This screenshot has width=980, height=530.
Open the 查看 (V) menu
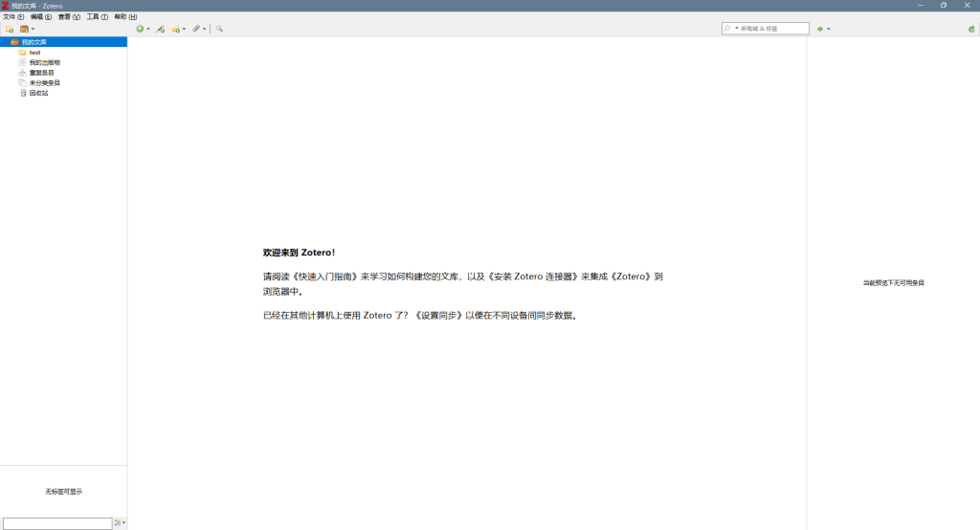point(69,17)
